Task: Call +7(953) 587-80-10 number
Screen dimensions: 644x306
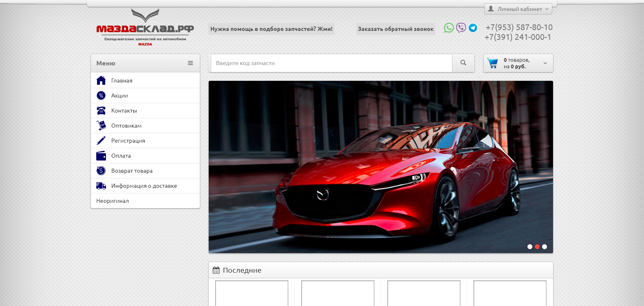Action: click(x=519, y=27)
